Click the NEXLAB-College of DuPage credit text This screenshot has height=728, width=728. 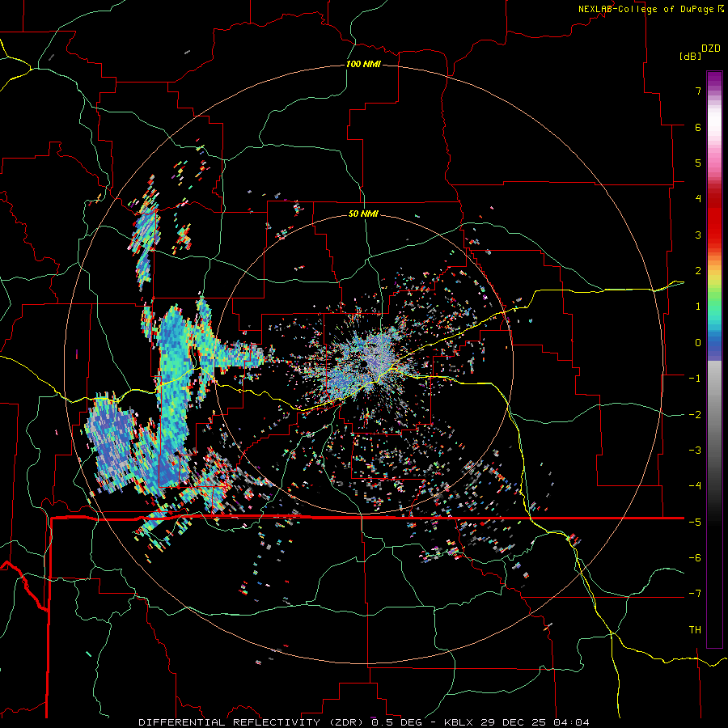click(646, 9)
